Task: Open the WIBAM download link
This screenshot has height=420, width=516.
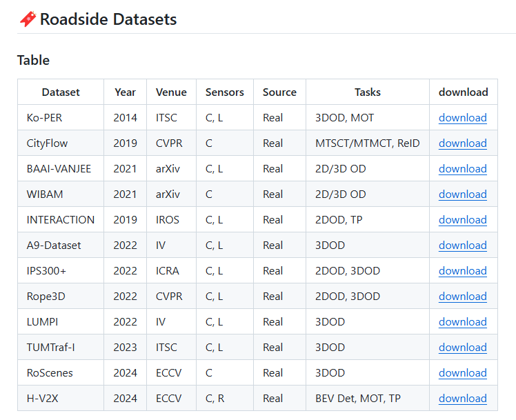Action: (x=463, y=194)
